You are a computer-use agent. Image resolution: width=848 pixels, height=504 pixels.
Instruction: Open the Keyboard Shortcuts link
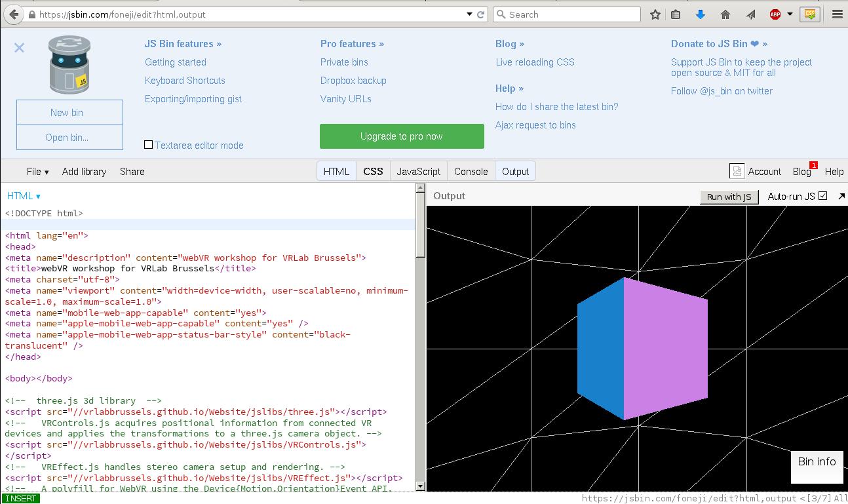tap(185, 81)
